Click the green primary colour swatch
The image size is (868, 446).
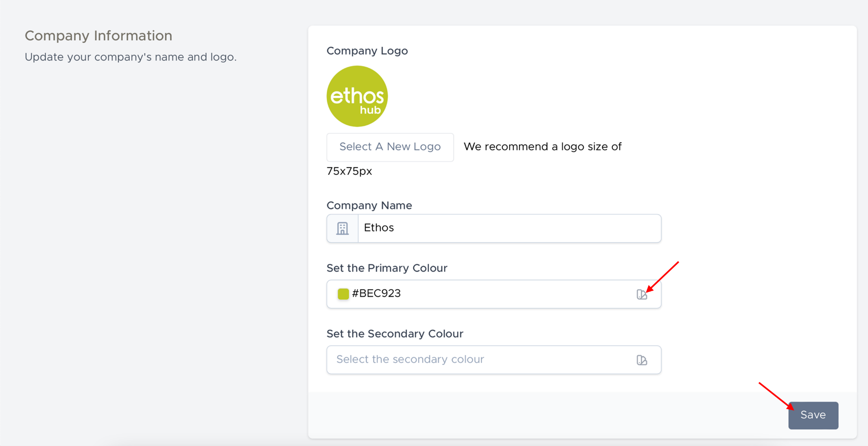pos(343,294)
